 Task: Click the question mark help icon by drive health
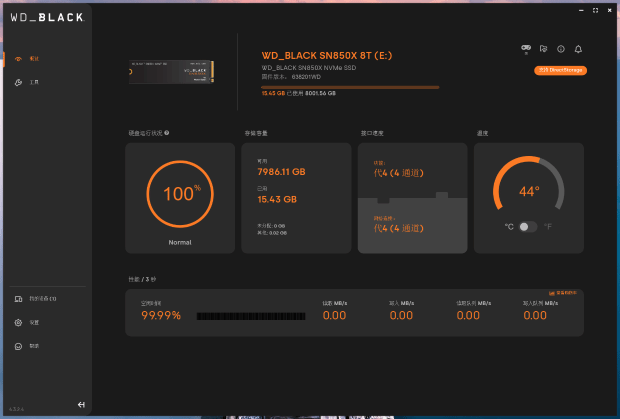[166, 133]
